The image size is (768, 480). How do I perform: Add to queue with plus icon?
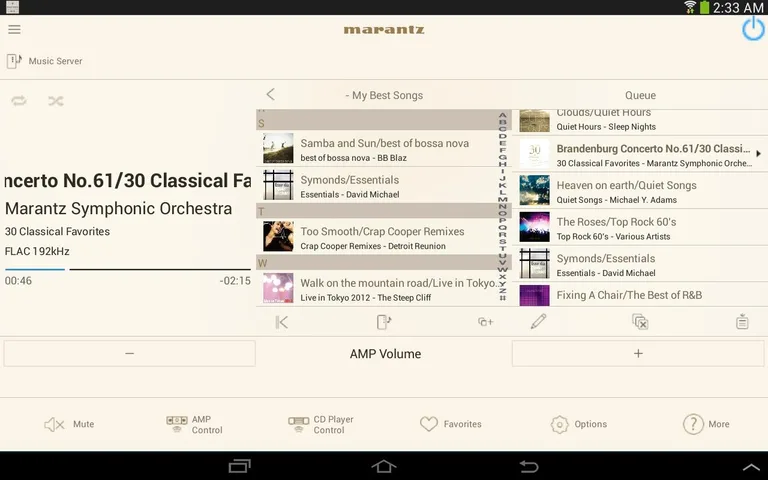[x=485, y=322]
